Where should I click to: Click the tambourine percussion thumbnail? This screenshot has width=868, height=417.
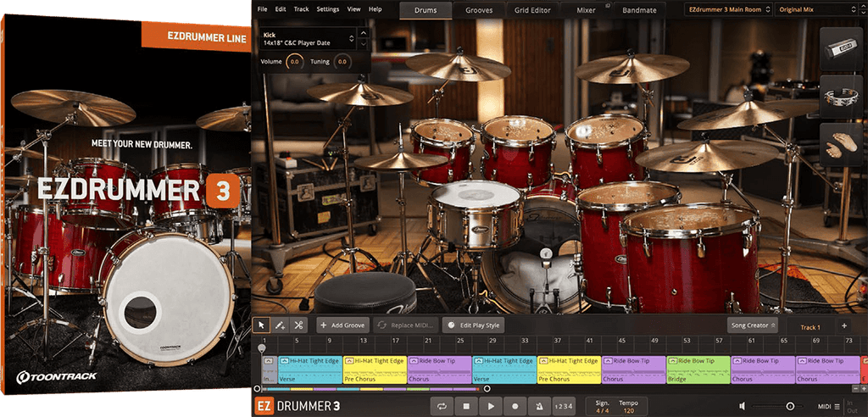click(x=840, y=97)
